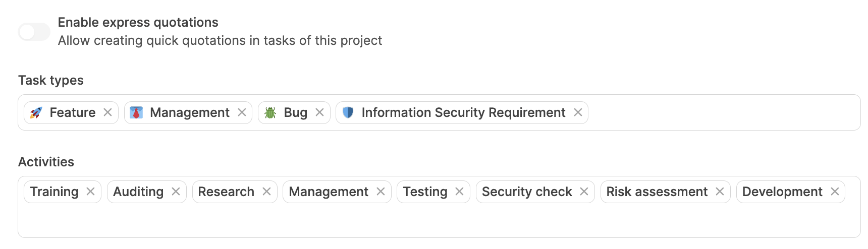Image resolution: width=868 pixels, height=249 pixels.
Task: Remove the Risk assessment activity
Action: click(720, 192)
